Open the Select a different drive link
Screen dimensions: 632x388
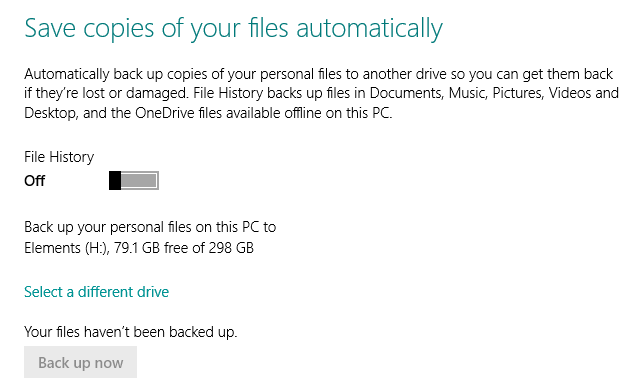tap(96, 292)
